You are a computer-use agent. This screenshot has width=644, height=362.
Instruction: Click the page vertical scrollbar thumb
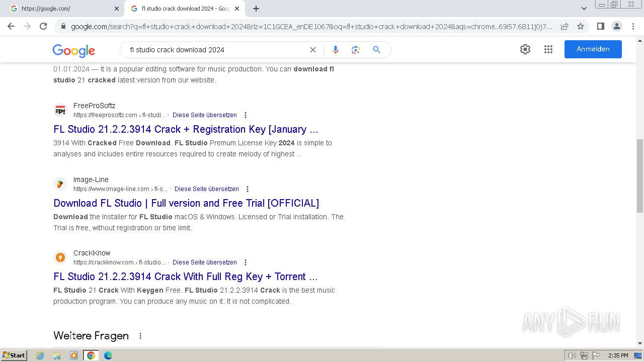(639, 176)
